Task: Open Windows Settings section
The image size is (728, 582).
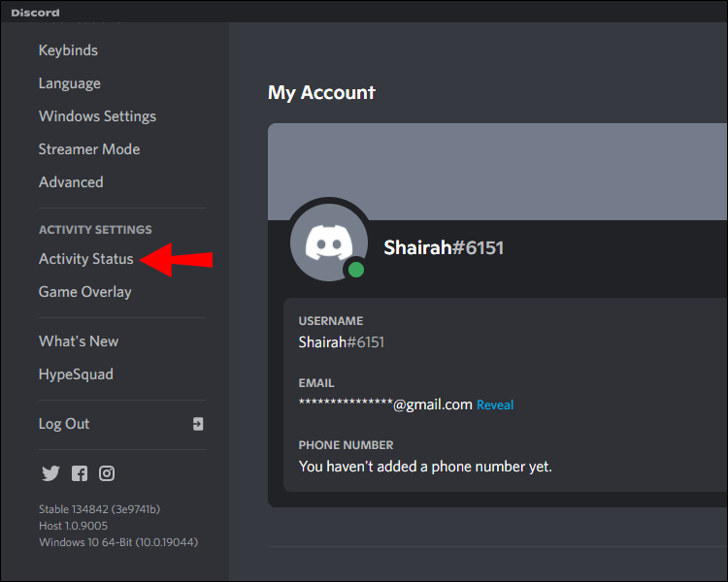Action: [97, 116]
